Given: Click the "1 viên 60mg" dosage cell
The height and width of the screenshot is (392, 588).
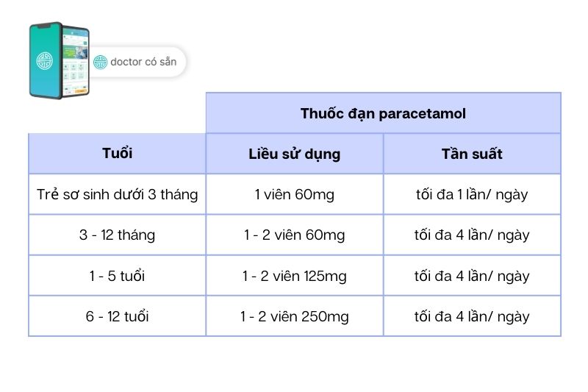Looking at the screenshot, I should click(x=294, y=195).
